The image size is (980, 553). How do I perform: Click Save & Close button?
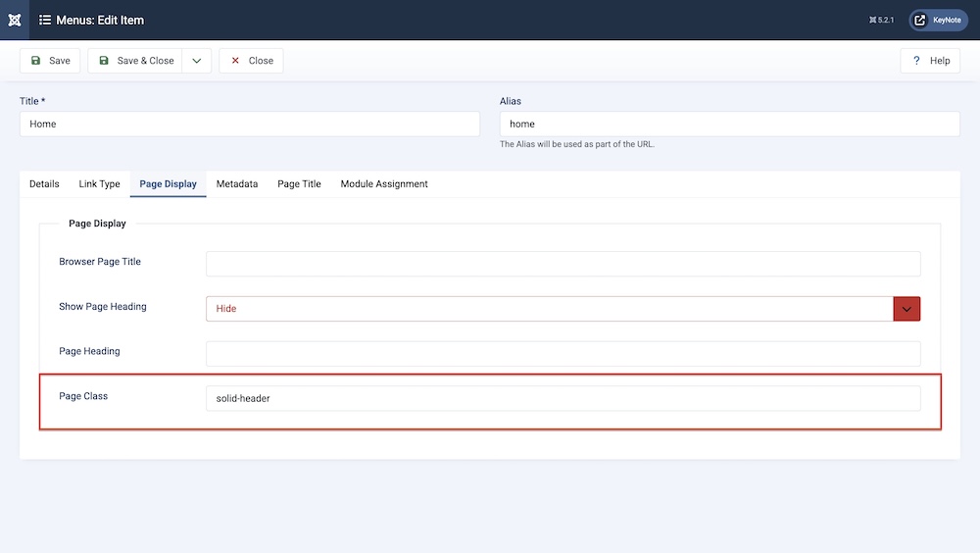click(135, 61)
